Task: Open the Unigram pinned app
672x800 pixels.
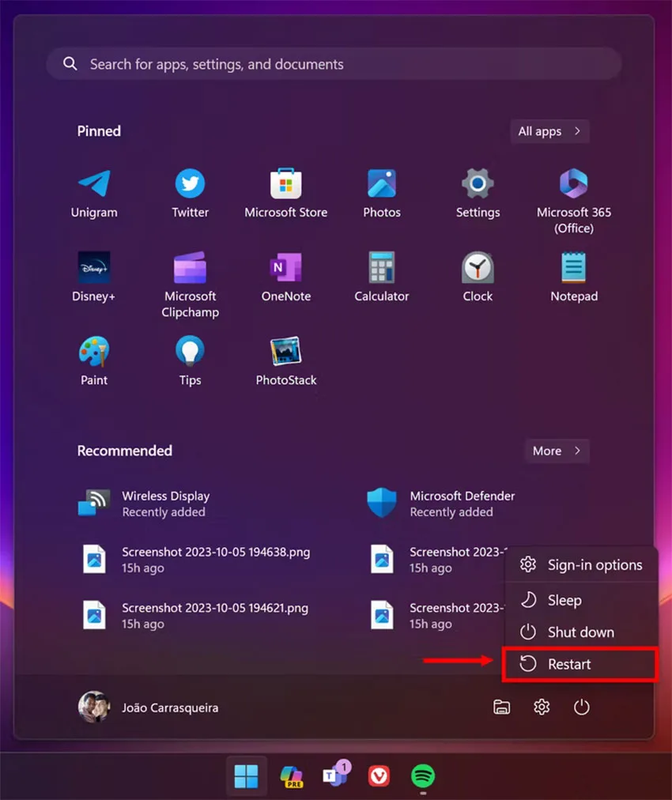Action: click(94, 194)
